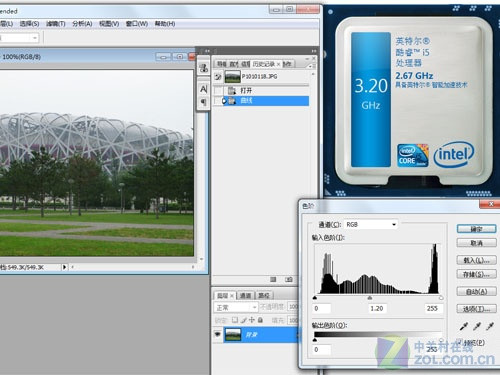
Task: Click the 取消 button in Levels dialog
Action: pos(476,243)
